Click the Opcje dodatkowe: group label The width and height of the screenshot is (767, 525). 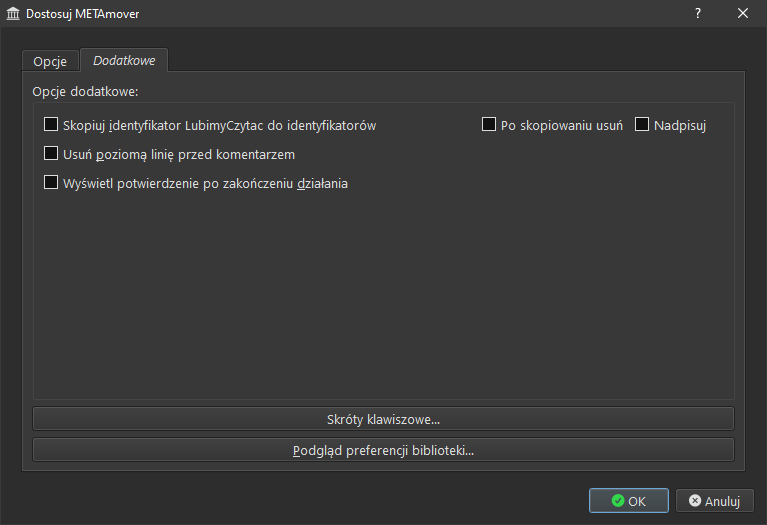pyautogui.click(x=85, y=92)
